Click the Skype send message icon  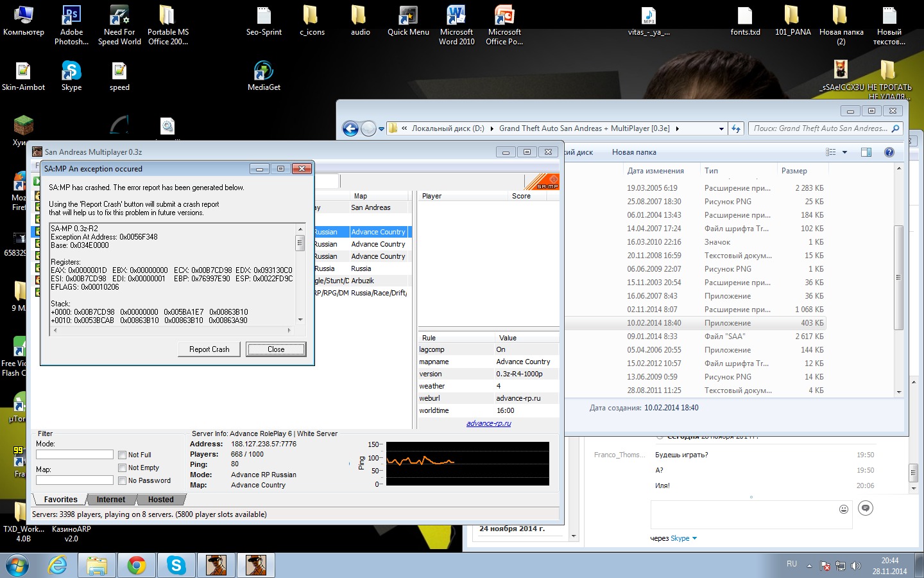pyautogui.click(x=866, y=508)
